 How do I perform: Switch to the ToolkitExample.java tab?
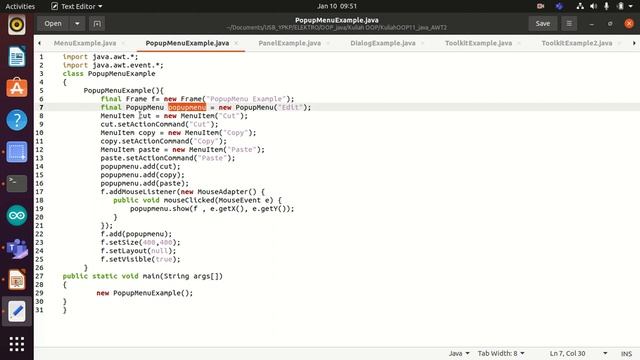coord(478,43)
